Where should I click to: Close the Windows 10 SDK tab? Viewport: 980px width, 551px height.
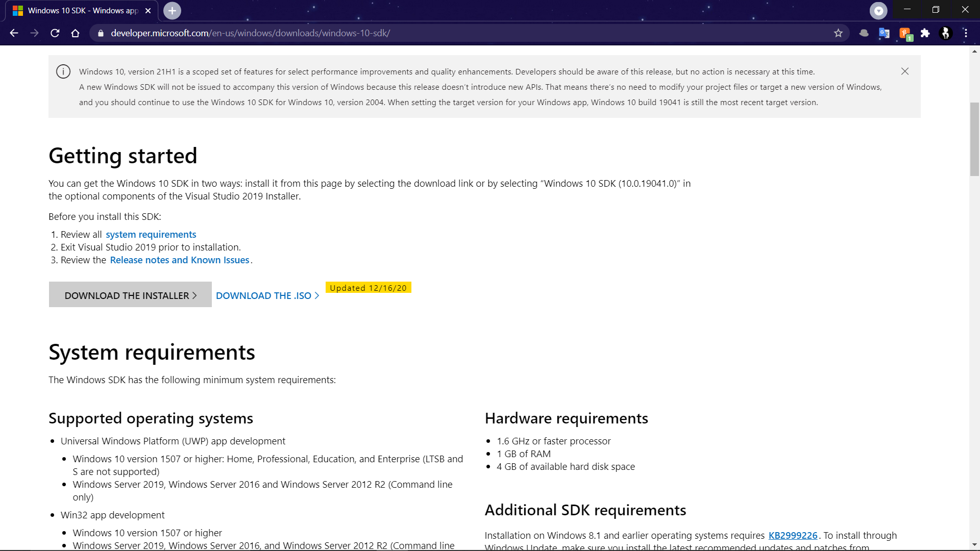pos(148,11)
